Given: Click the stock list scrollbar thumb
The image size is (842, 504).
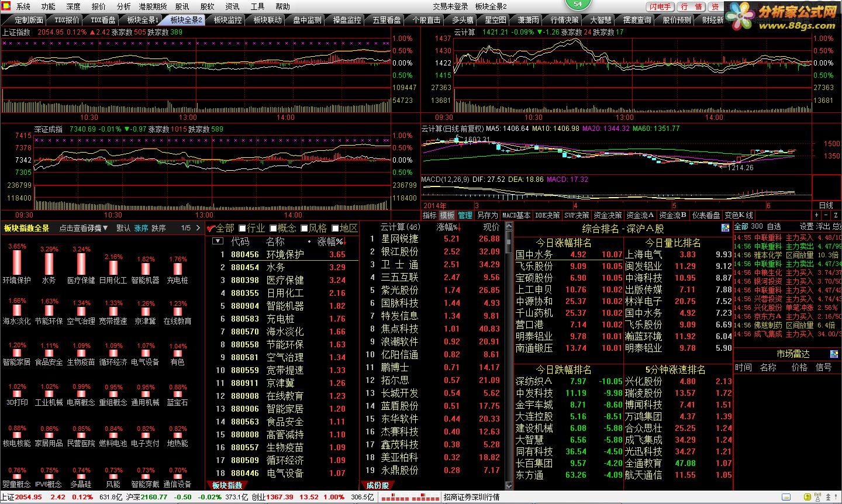Looking at the screenshot, I should click(x=508, y=243).
